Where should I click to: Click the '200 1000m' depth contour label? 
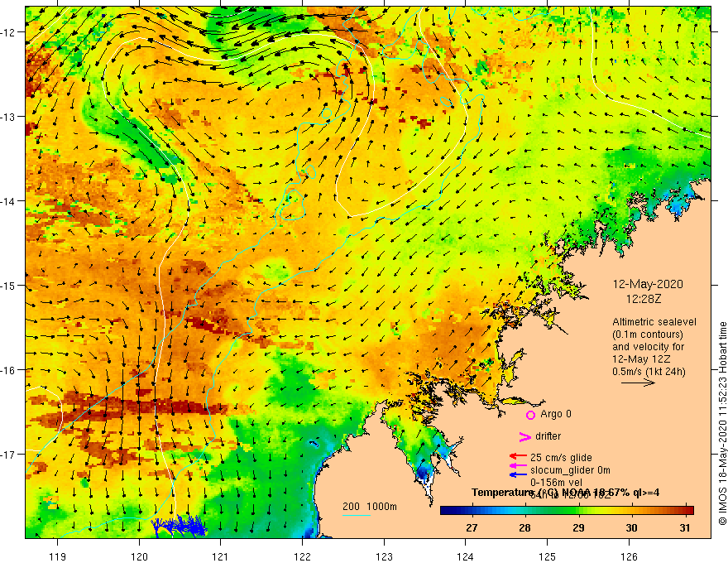pos(370,507)
